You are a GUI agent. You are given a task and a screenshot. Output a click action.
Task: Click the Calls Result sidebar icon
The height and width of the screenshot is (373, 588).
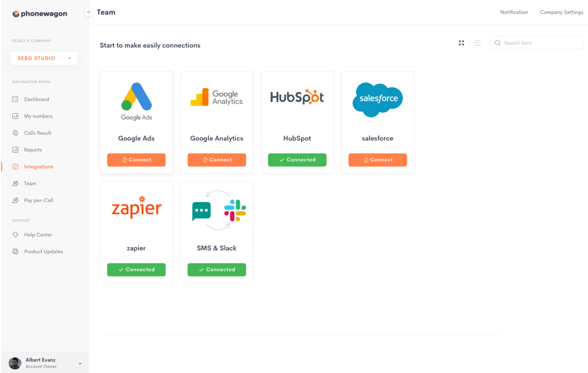pos(15,133)
